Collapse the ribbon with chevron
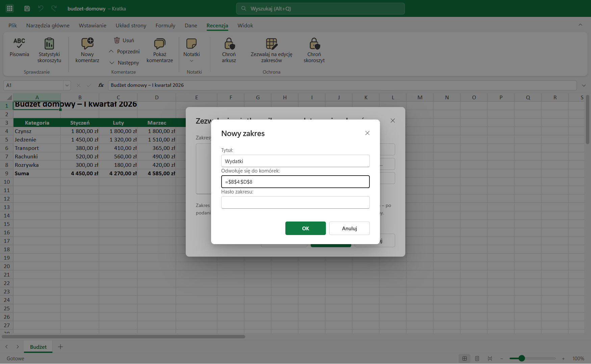591x364 pixels. pos(580,25)
